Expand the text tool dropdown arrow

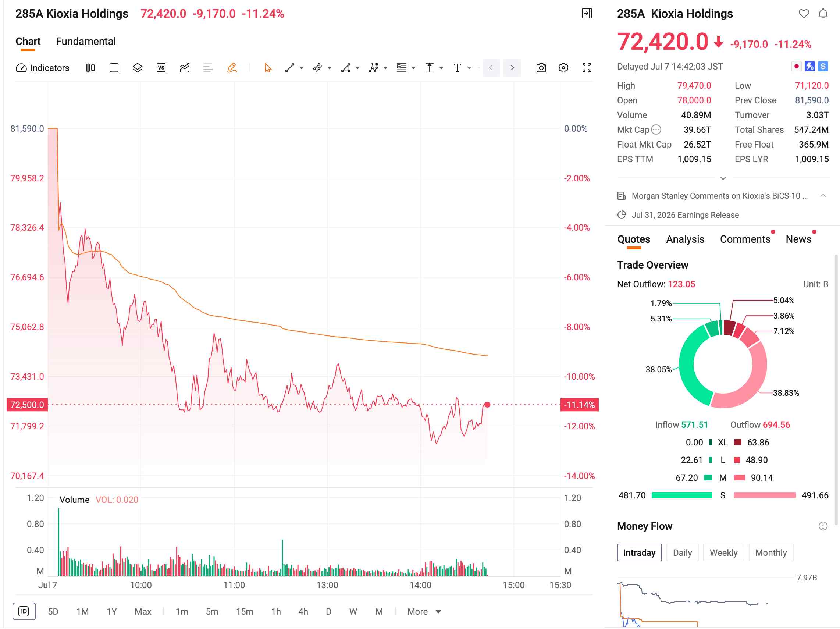tap(469, 68)
